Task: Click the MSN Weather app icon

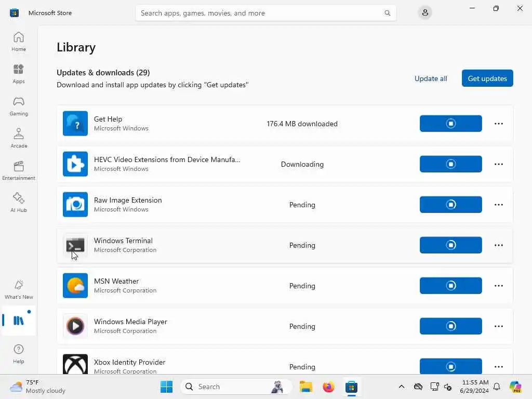Action: [x=75, y=286]
